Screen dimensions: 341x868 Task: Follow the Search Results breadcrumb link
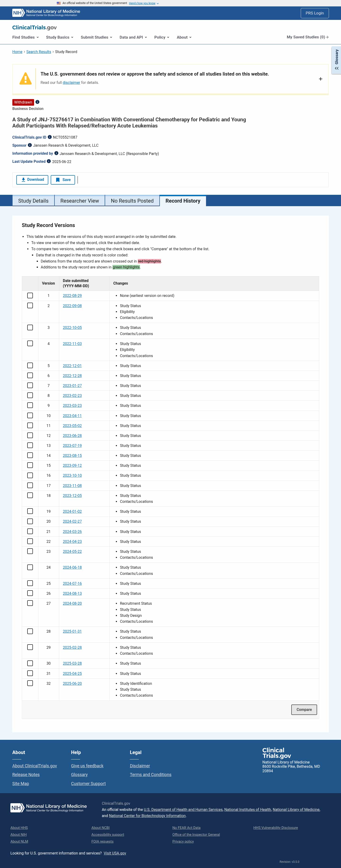click(39, 52)
